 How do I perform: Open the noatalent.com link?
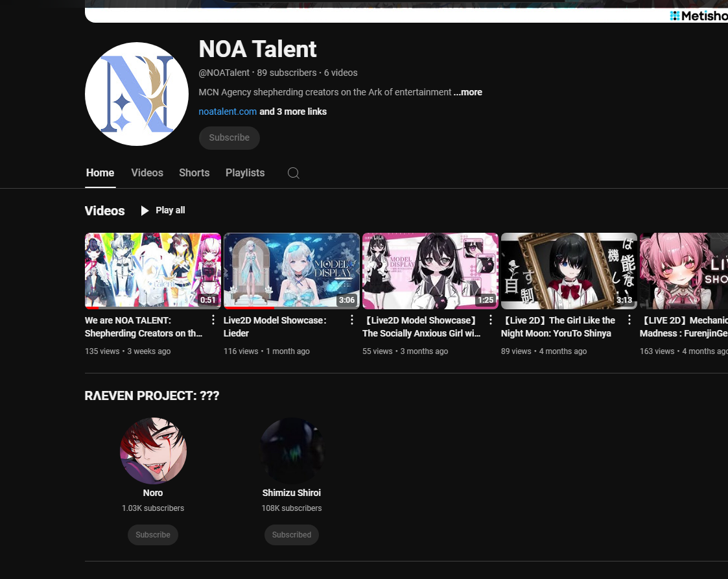pyautogui.click(x=228, y=112)
